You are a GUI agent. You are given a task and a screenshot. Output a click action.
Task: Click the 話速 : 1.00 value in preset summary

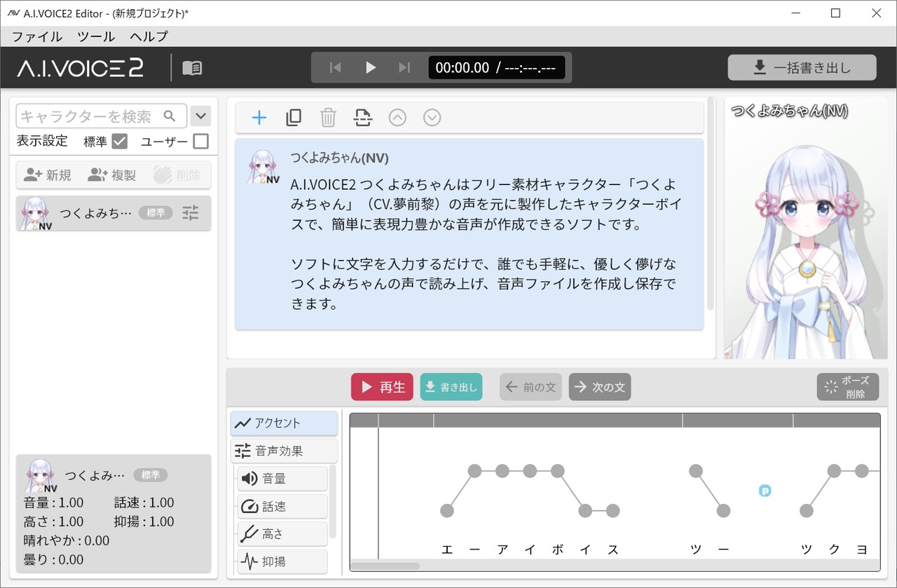[x=144, y=502]
